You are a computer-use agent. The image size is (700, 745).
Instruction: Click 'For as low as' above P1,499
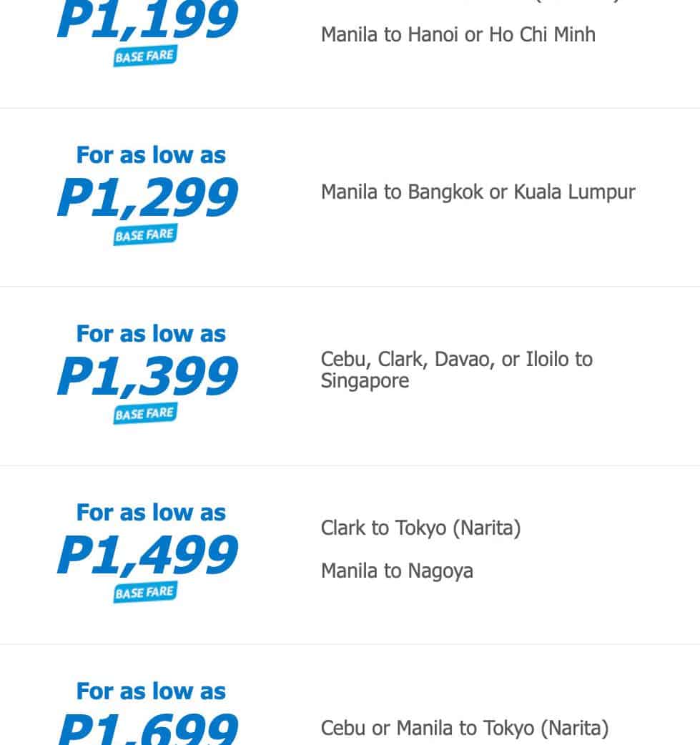tap(151, 513)
